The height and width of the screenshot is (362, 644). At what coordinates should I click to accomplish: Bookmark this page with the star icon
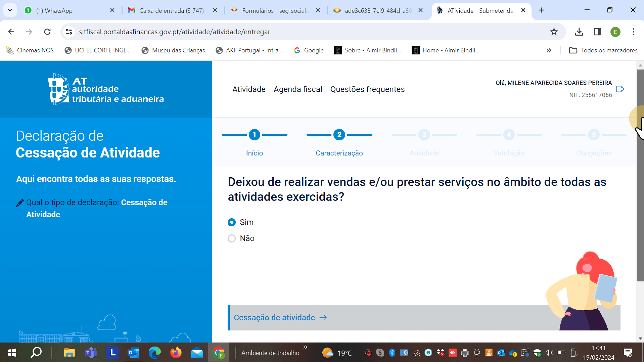554,32
